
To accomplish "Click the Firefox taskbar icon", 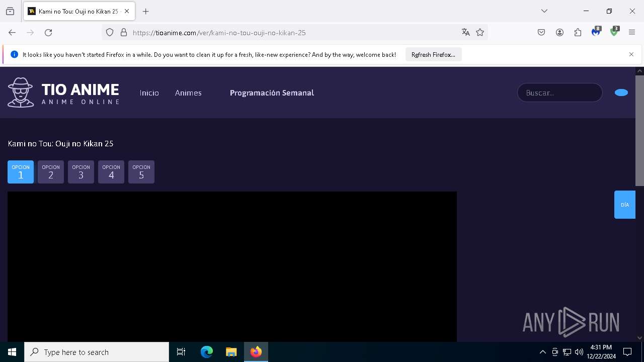I will 256,352.
